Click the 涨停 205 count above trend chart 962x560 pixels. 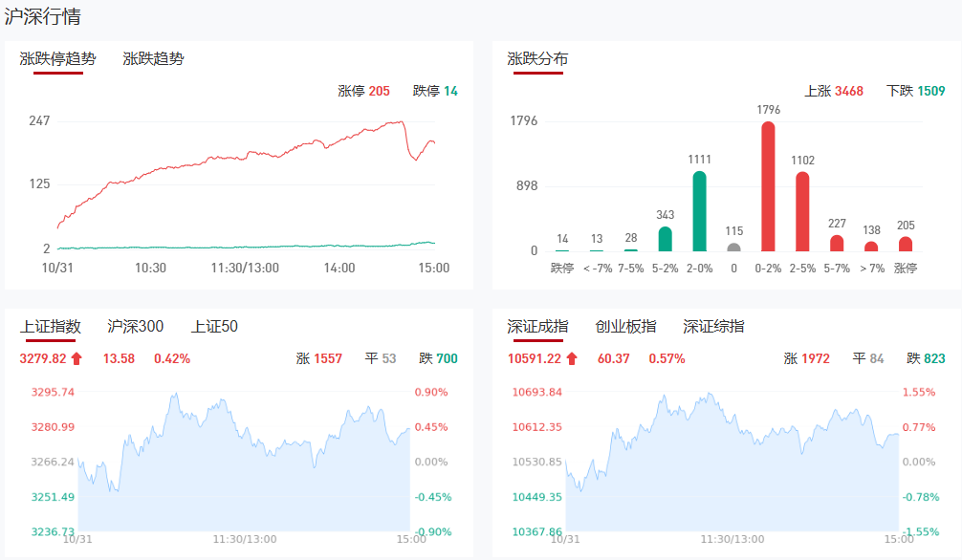coord(363,92)
